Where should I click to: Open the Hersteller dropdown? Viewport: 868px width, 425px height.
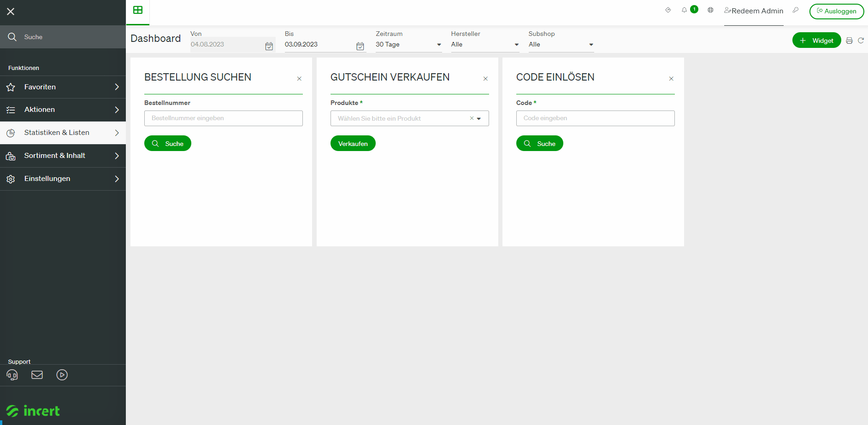485,45
